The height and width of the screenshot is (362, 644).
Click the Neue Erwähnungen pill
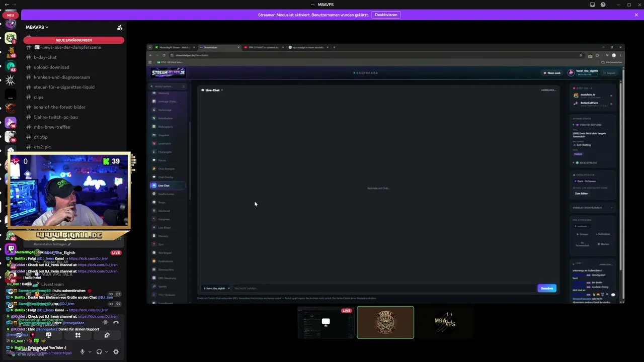coord(74,40)
